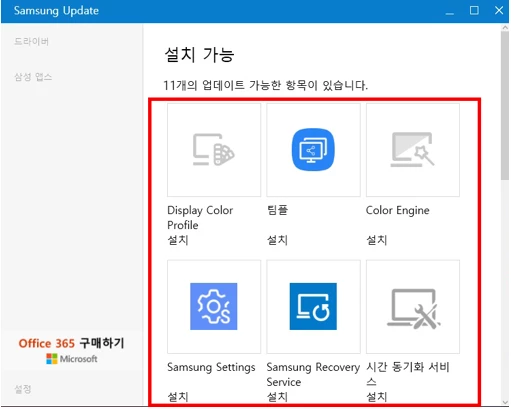Image resolution: width=511 pixels, height=409 pixels.
Task: Open the Samsung Recovery Service icon
Action: point(313,306)
